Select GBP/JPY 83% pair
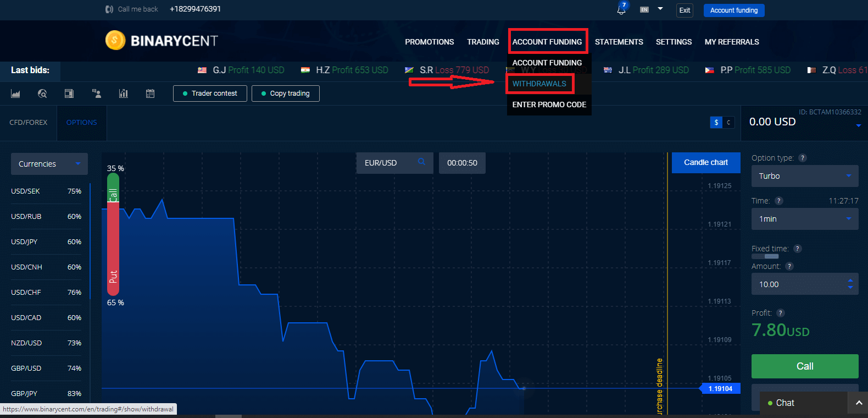868x418 pixels. pyautogui.click(x=46, y=394)
